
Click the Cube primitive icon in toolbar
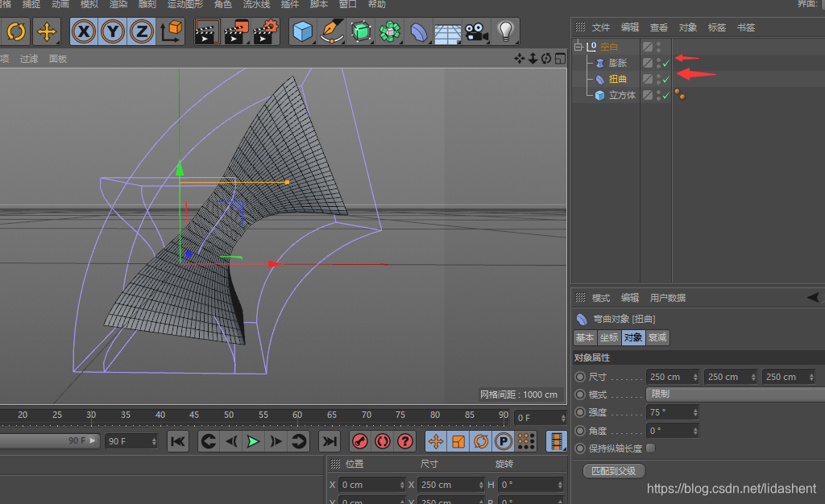pos(302,32)
